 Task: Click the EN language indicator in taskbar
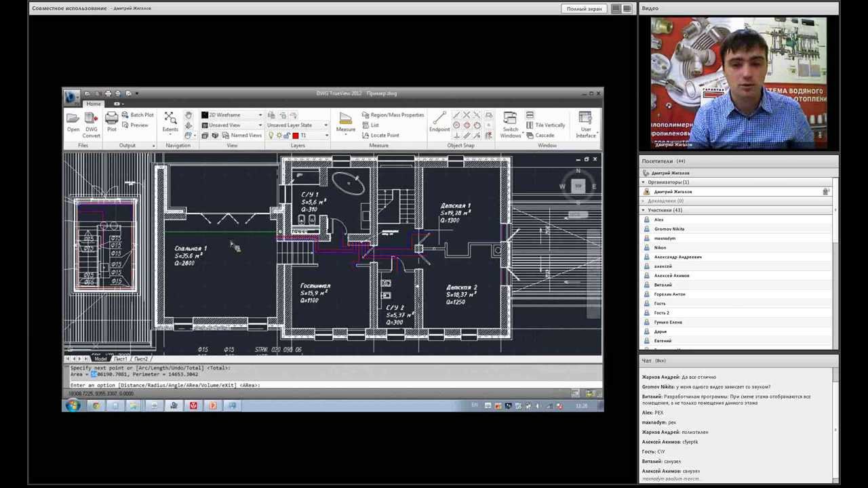475,405
